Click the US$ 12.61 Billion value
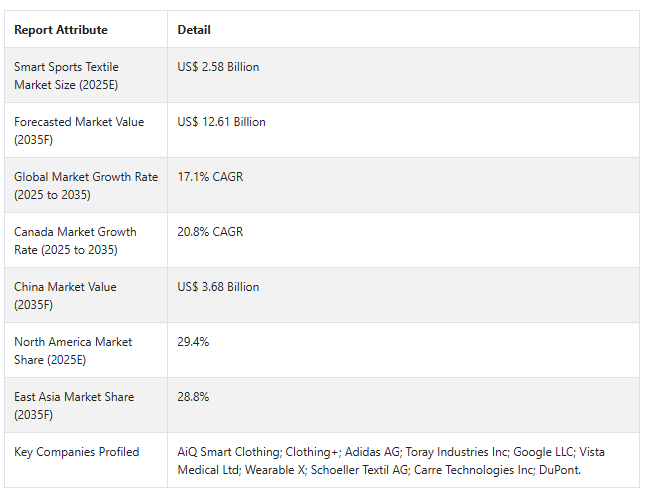Image resolution: width=646 pixels, height=492 pixels. pyautogui.click(x=222, y=122)
